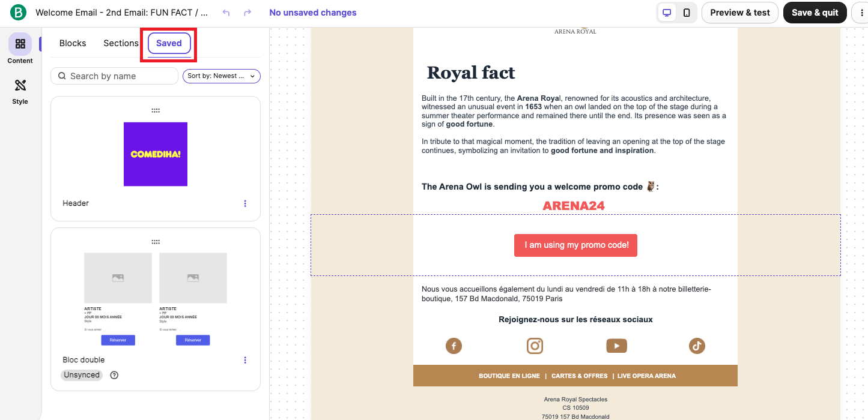Switch to the Blocks tab
This screenshot has height=420, width=868.
73,43
